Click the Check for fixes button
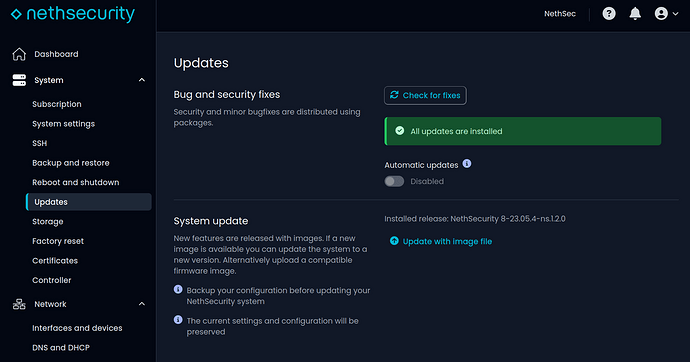Screen dimensions: 690x362 tap(425, 95)
